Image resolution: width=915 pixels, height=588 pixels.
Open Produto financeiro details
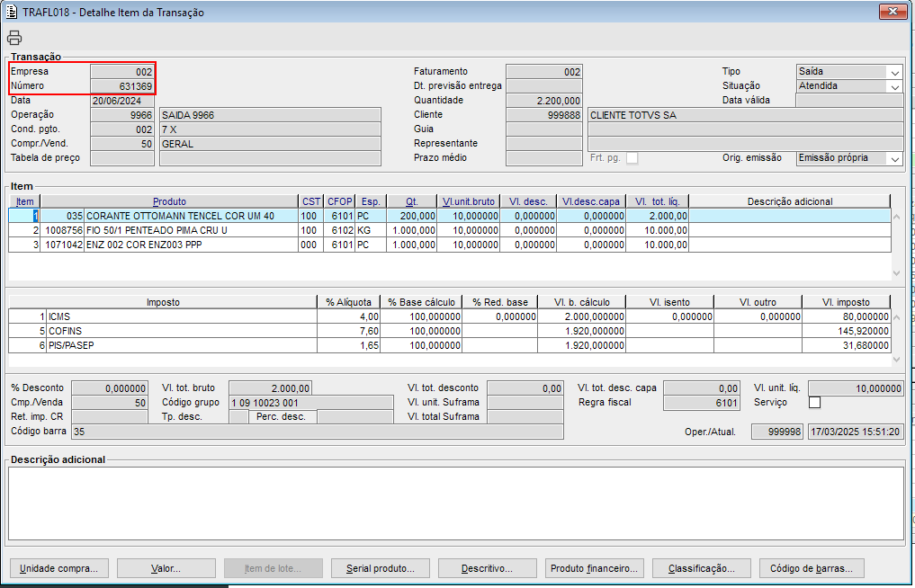pos(594,568)
